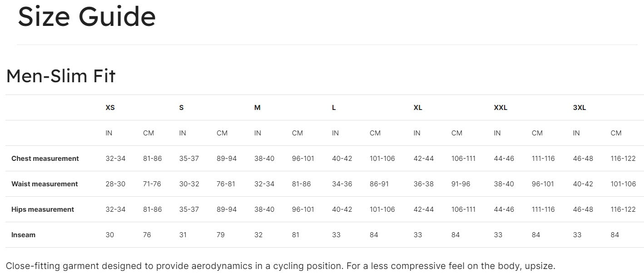Select the M inseam value 32 inches

pos(258,235)
